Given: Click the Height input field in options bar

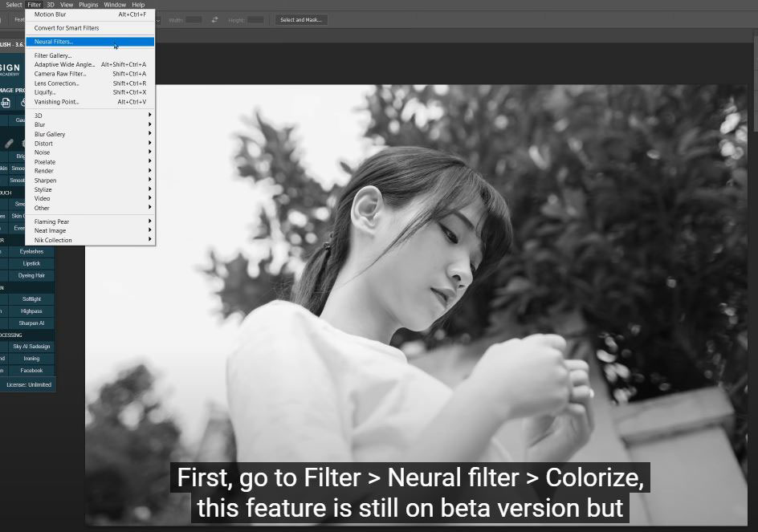Looking at the screenshot, I should 255,19.
